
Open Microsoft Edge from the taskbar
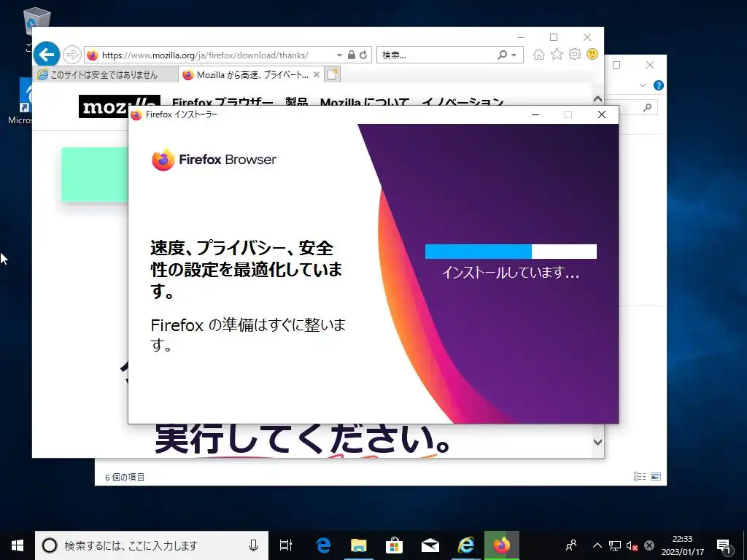(323, 545)
